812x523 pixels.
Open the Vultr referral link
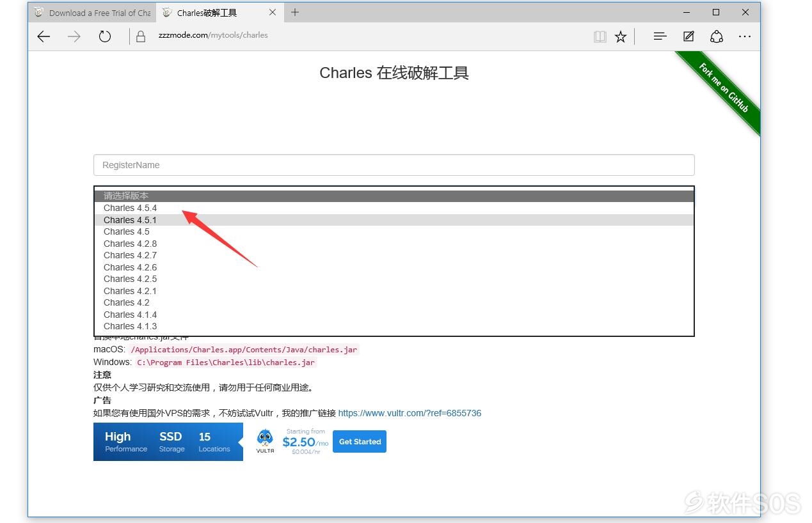pyautogui.click(x=410, y=413)
